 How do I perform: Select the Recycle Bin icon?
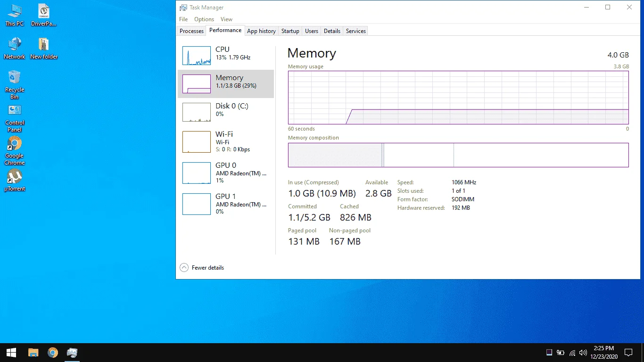coord(15,85)
